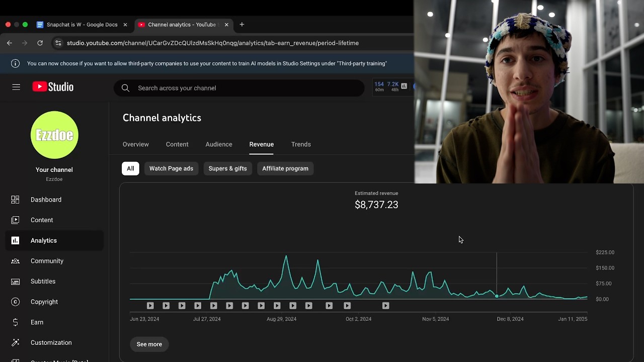Open Customization from the sidebar
Screen dimensions: 644x362
54,342
